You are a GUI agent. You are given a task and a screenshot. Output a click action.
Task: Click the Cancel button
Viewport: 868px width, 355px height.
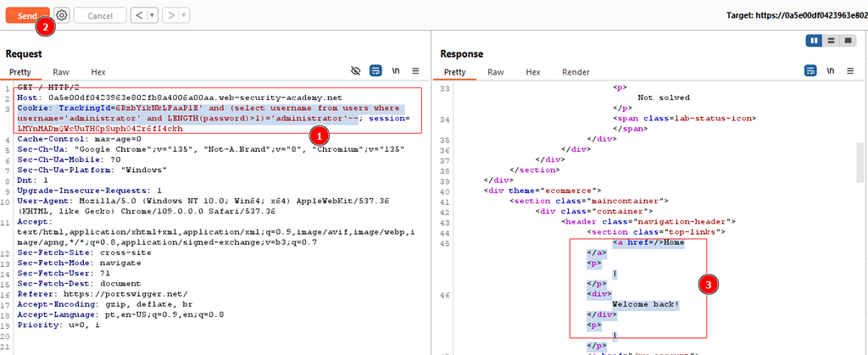100,15
